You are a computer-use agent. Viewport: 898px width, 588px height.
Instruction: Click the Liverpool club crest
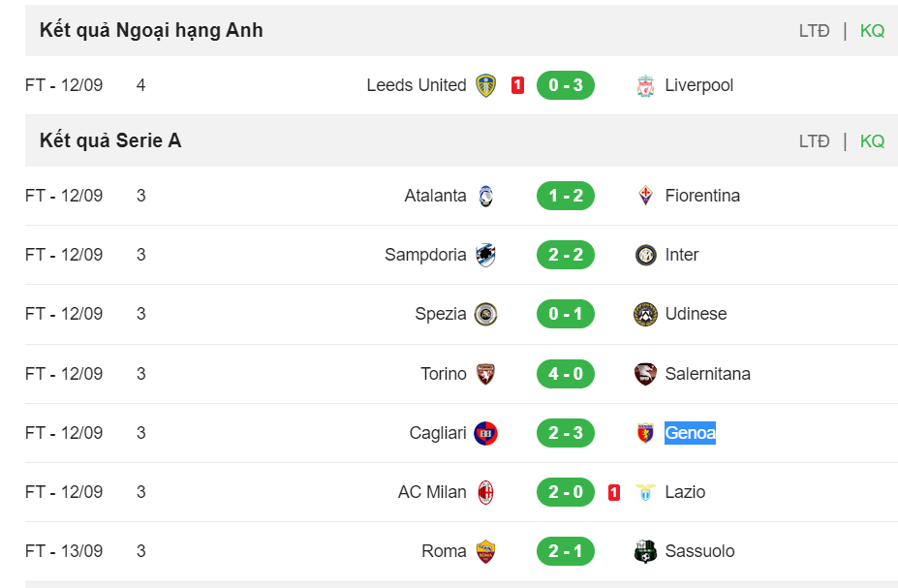[x=645, y=85]
